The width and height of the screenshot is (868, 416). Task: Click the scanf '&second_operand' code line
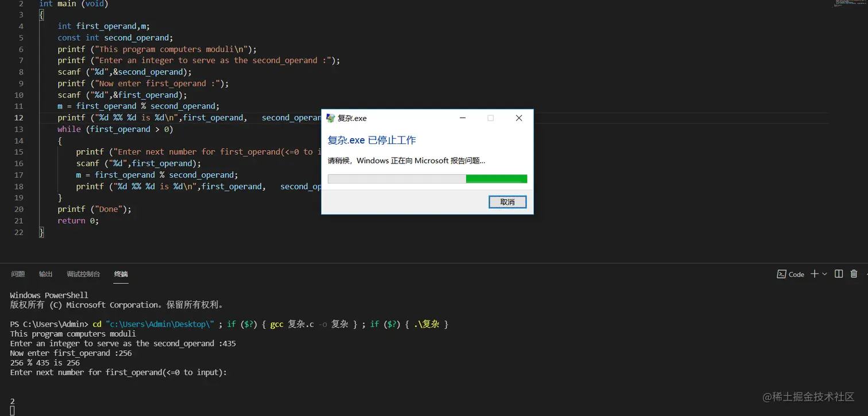click(x=125, y=72)
